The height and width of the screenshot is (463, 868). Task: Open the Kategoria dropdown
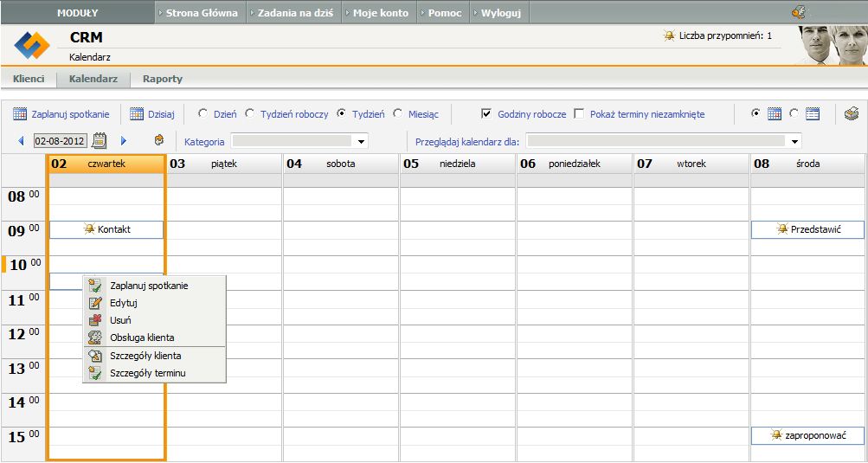coord(299,142)
